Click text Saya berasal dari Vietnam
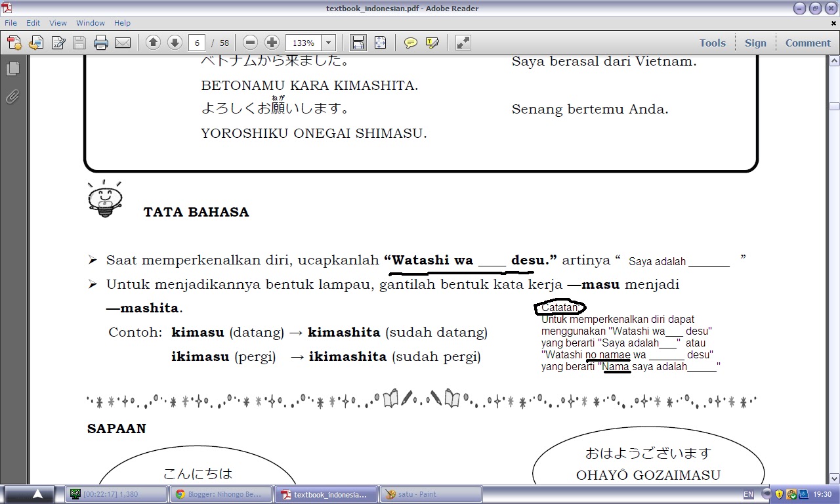840x504 pixels. [604, 62]
